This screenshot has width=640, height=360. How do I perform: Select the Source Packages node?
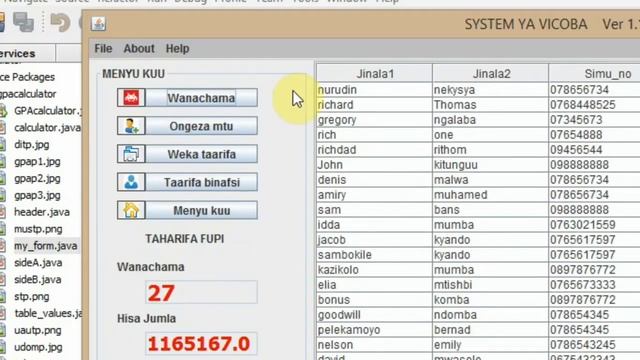[27, 77]
